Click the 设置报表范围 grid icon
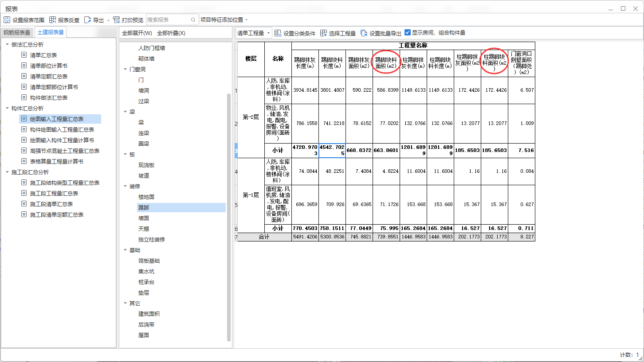644x362 pixels. 7,20
